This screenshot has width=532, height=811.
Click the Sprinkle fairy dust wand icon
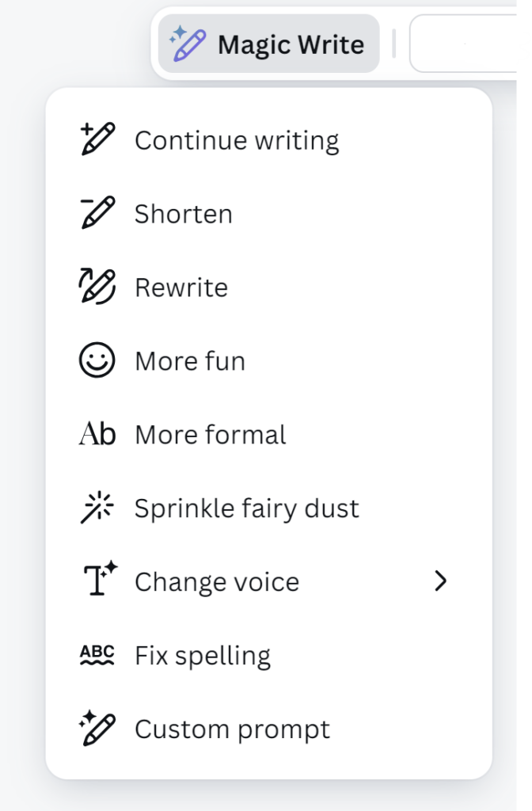coord(97,508)
